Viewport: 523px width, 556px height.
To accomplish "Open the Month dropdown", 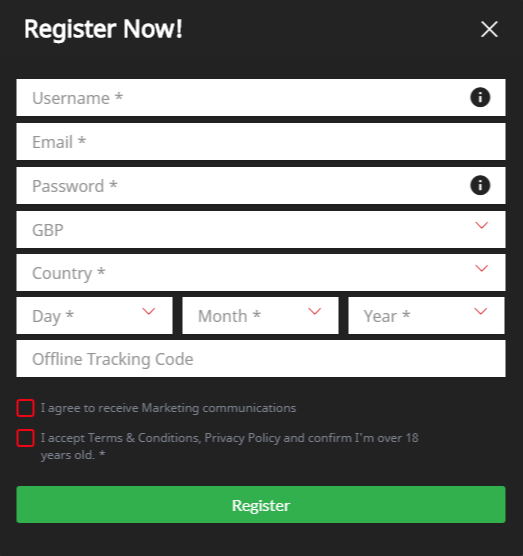I will (x=260, y=316).
